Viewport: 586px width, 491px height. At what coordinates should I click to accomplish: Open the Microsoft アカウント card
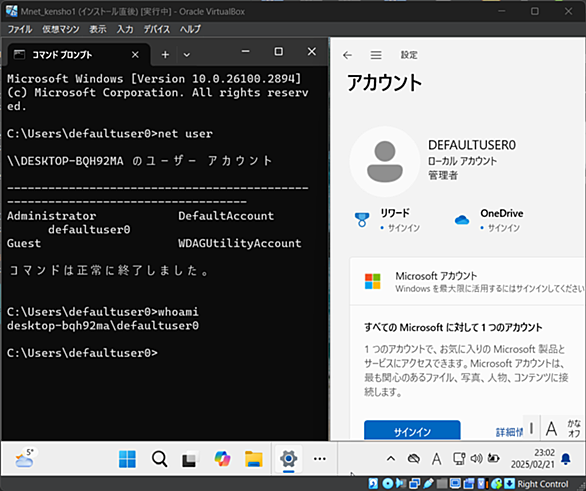[467, 282]
